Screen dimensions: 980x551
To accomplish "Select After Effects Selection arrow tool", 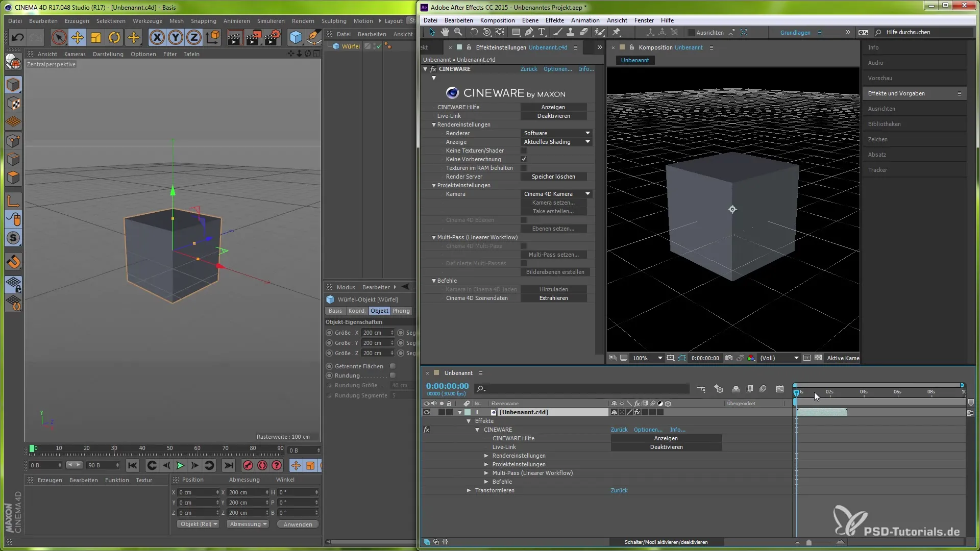I will (432, 32).
